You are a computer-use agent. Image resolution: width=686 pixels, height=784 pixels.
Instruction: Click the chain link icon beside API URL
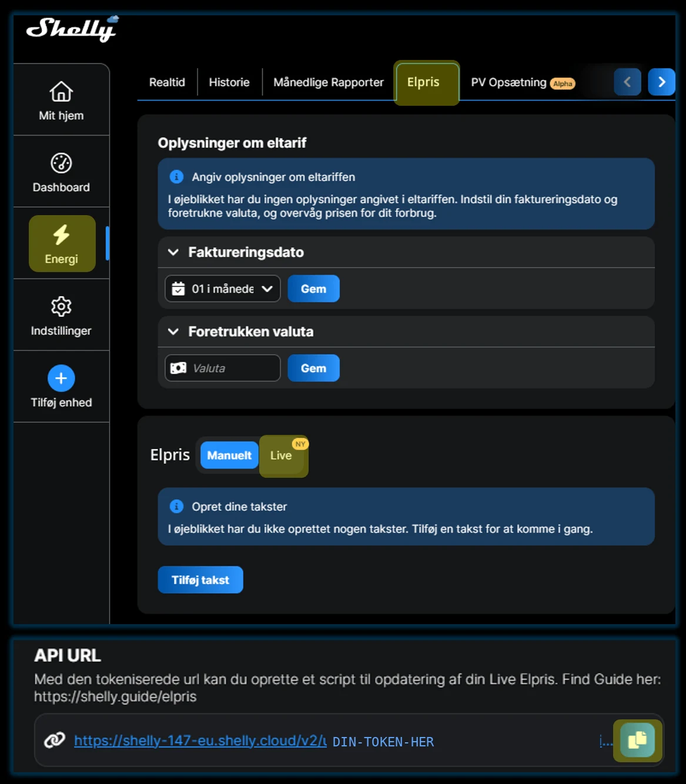pyautogui.click(x=55, y=740)
